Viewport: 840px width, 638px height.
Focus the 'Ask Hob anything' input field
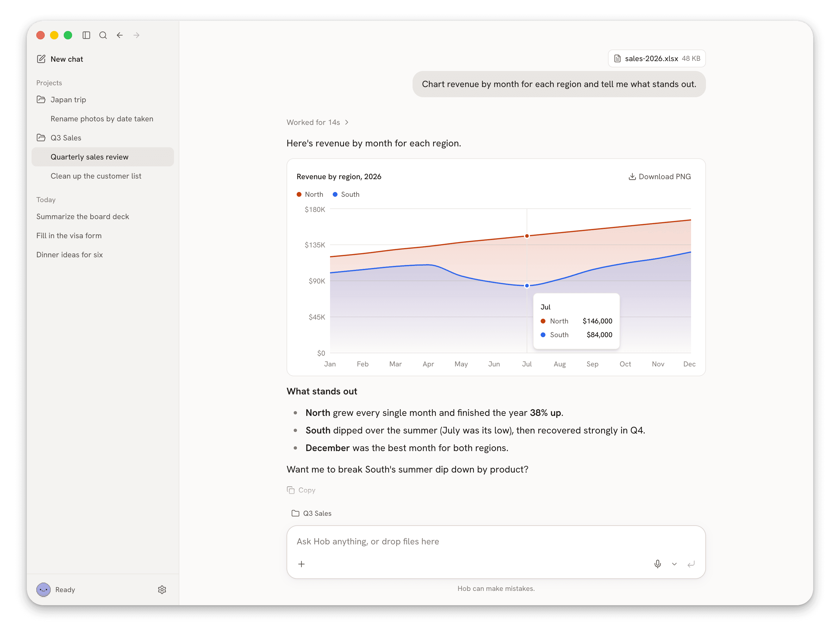pos(496,541)
